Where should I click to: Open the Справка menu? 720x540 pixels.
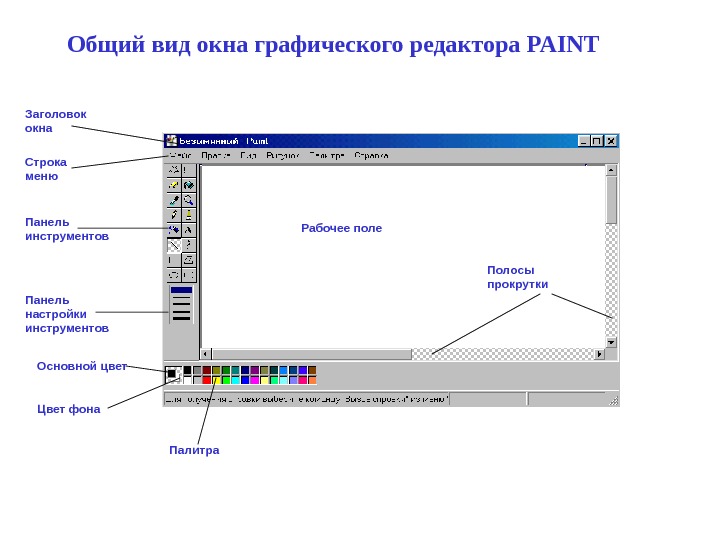click(371, 155)
